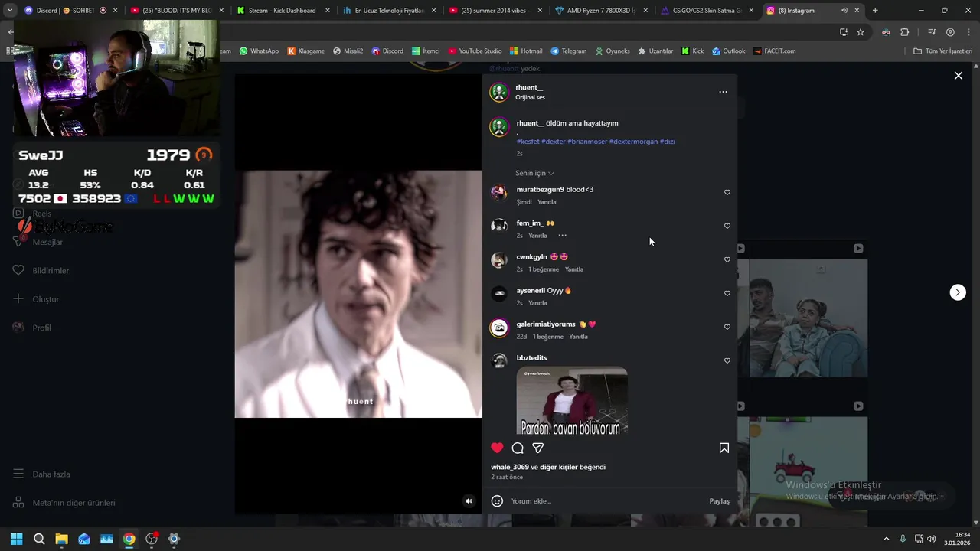
Task: Open the Windows Start menu
Action: (x=16, y=539)
